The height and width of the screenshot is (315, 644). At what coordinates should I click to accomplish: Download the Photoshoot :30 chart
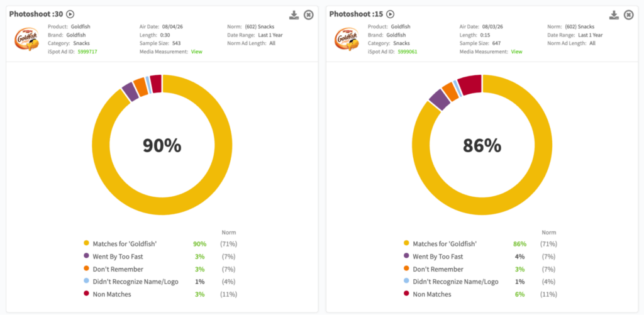294,15
